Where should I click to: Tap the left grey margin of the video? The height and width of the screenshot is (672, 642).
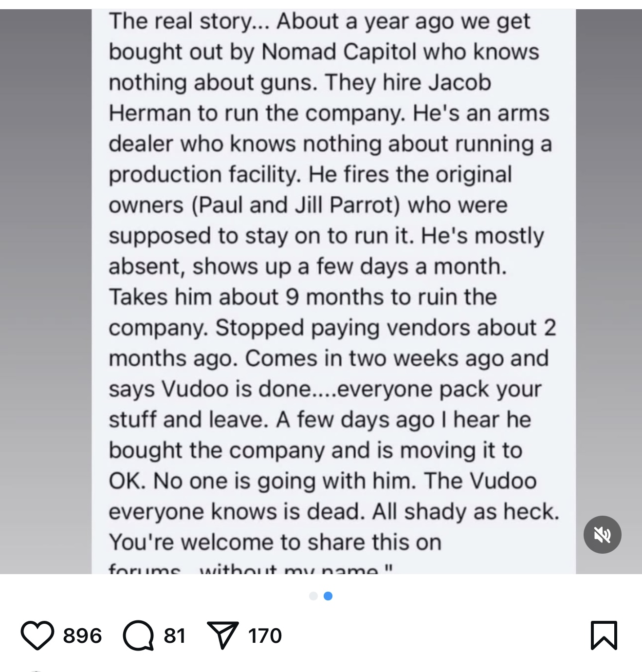point(46,291)
